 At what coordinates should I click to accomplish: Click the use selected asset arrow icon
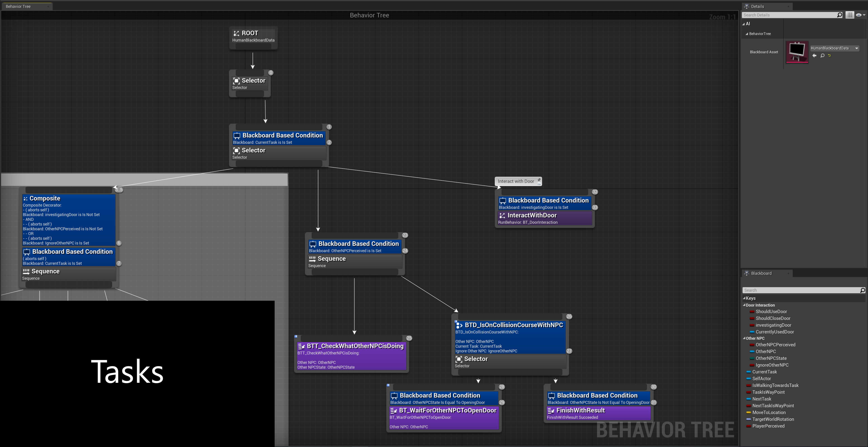coord(814,56)
